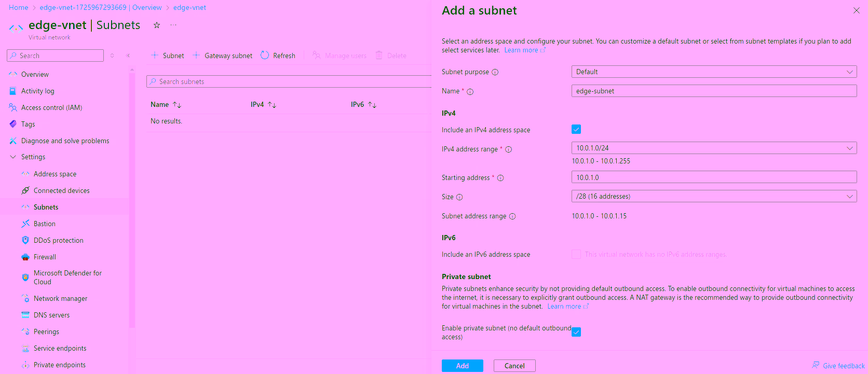Navigate to Home breadcrumb

(x=19, y=7)
